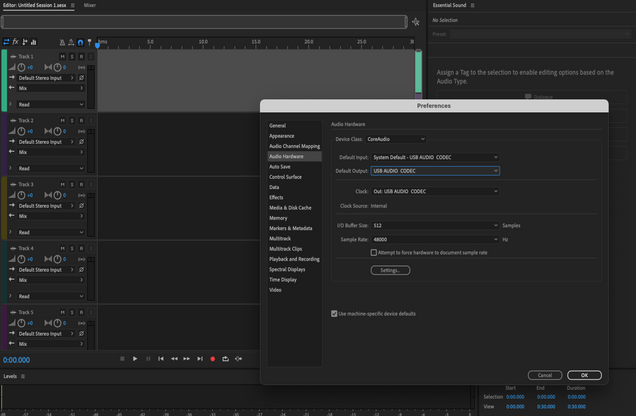Open the Sample Rate dropdown
The width and height of the screenshot is (636, 416).
point(434,240)
